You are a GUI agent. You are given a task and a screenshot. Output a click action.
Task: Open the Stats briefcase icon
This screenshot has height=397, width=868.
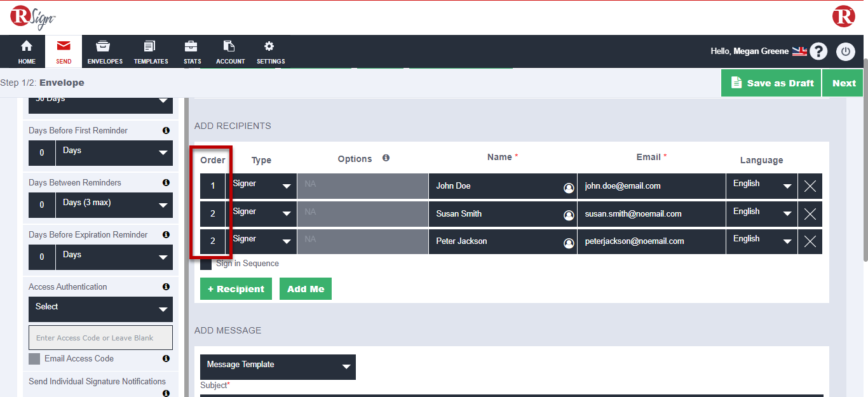[191, 47]
